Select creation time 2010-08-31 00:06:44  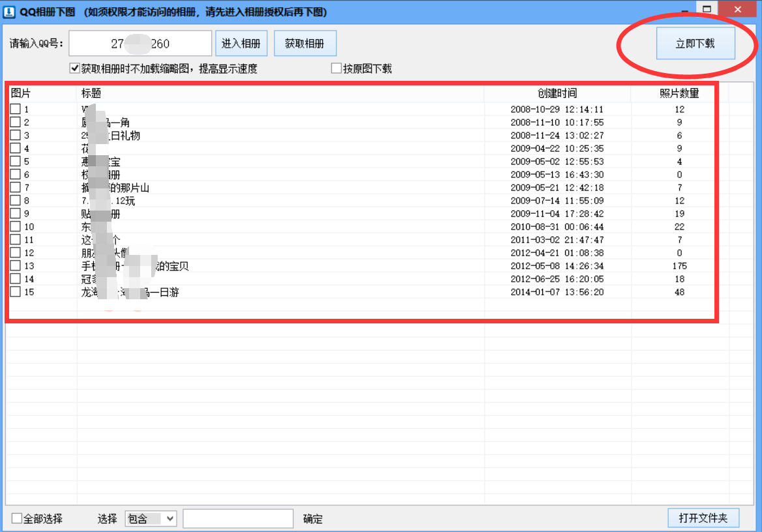(557, 227)
